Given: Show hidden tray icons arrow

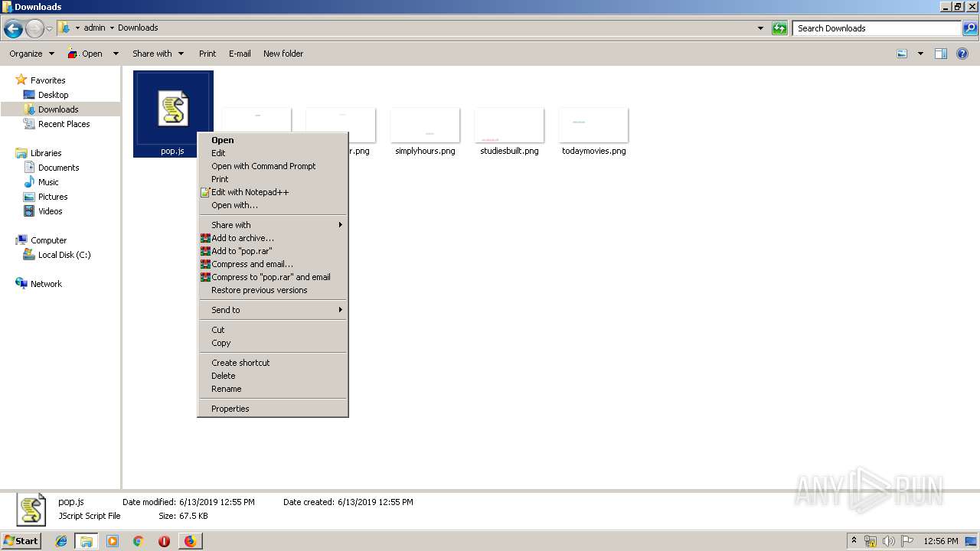Looking at the screenshot, I should point(854,541).
